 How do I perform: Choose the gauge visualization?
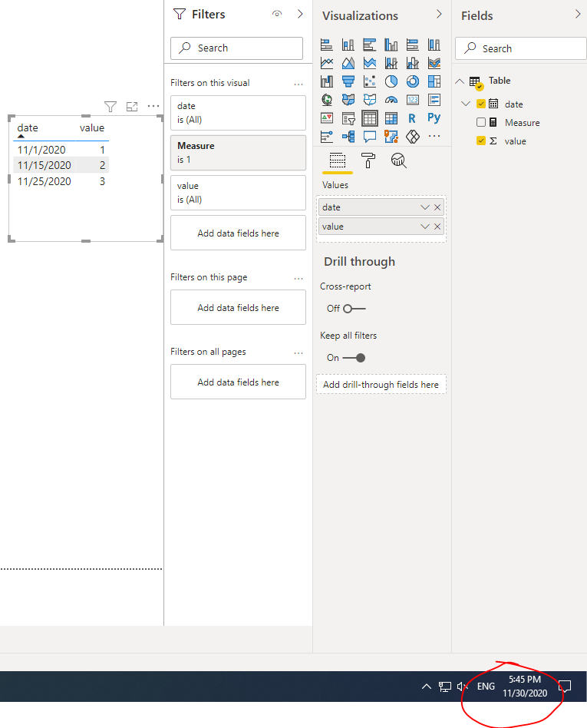coord(391,99)
